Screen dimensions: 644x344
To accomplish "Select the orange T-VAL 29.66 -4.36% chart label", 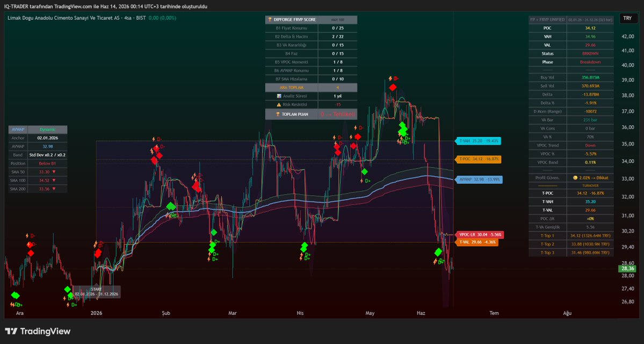I will click(x=476, y=242).
